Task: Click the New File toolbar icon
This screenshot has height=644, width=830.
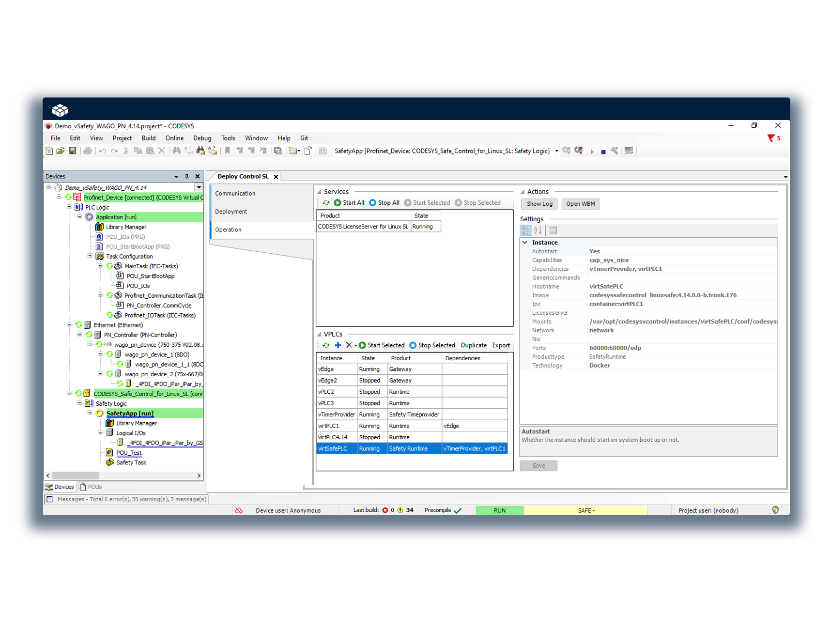Action: pyautogui.click(x=49, y=151)
